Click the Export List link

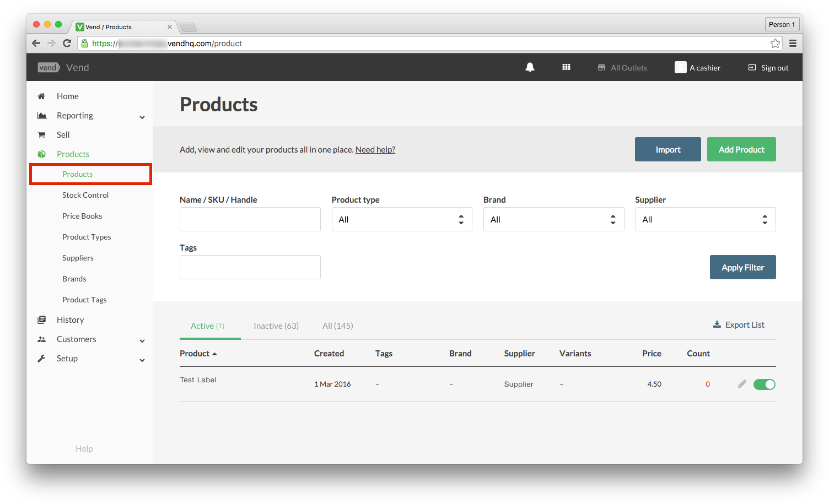[739, 325]
